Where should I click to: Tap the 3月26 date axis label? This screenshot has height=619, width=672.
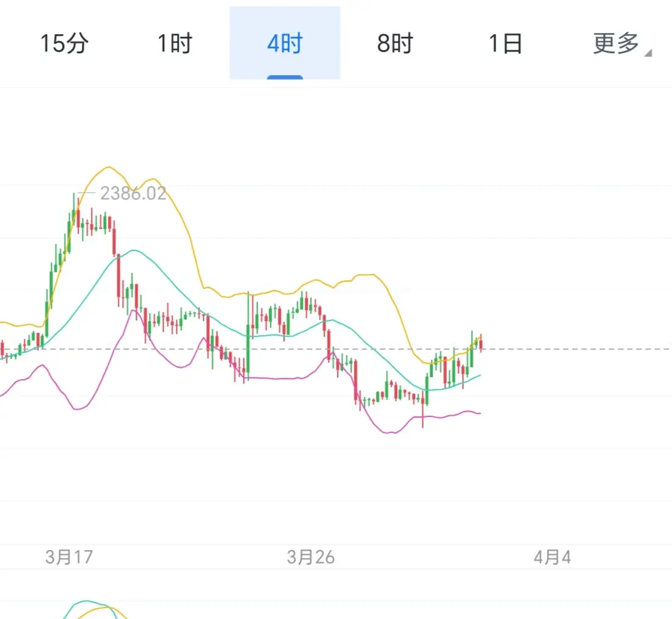(x=311, y=557)
